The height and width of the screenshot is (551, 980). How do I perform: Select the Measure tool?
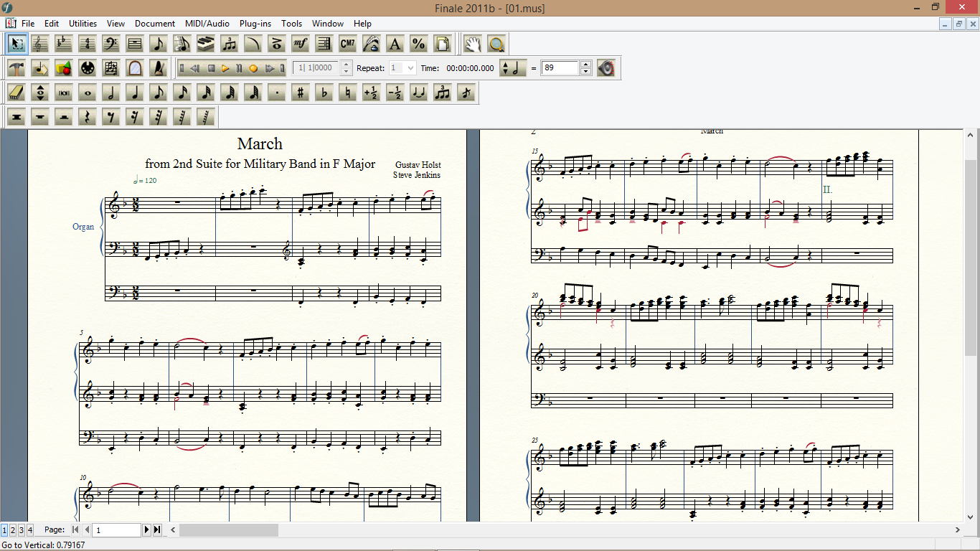(x=135, y=44)
